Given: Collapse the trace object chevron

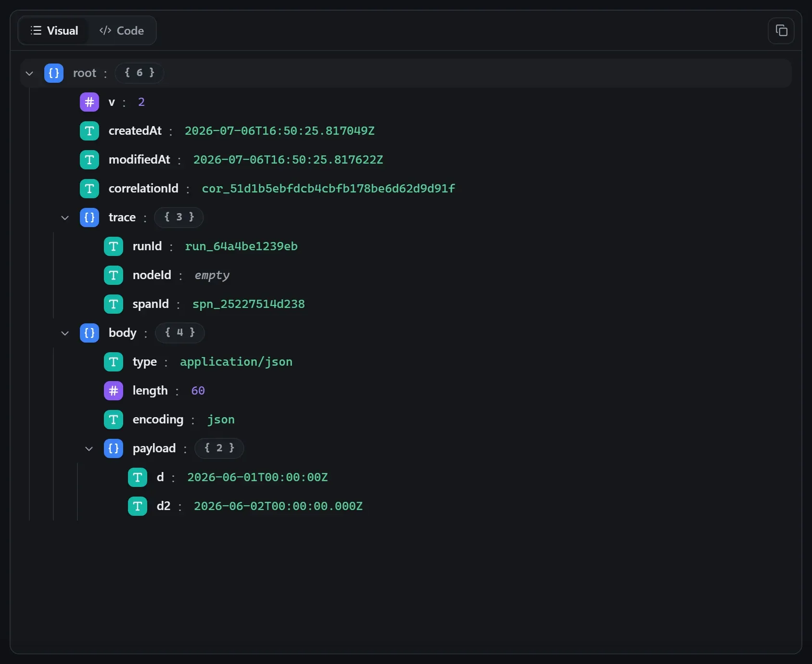Looking at the screenshot, I should (65, 218).
